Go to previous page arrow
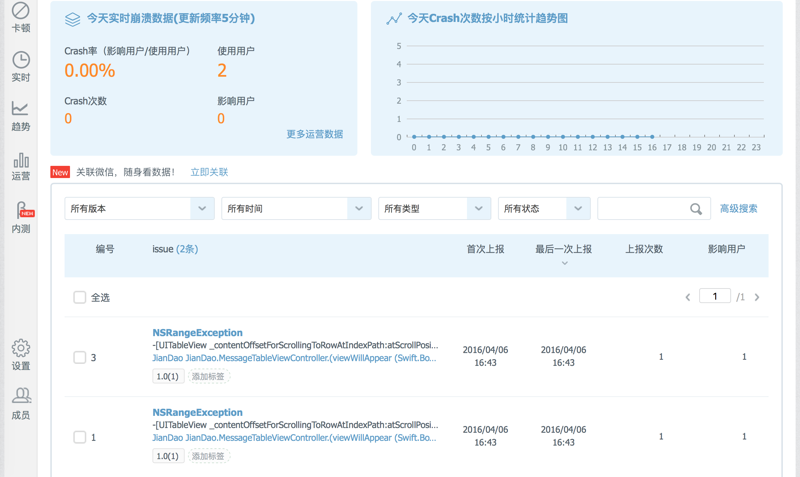The image size is (800, 477). pyautogui.click(x=688, y=297)
